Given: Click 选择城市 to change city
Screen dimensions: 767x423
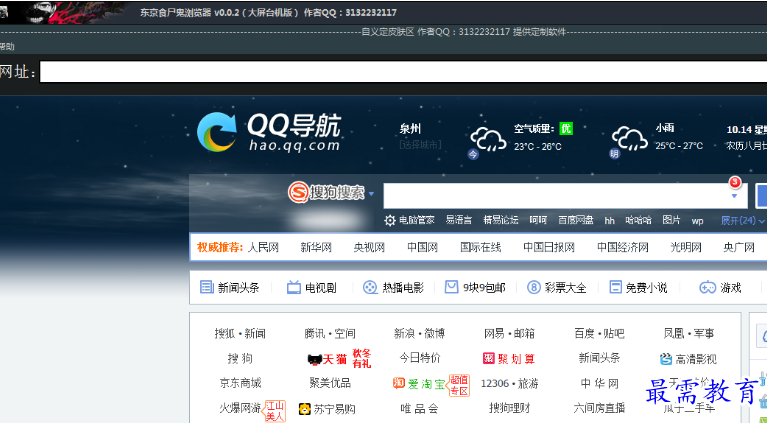Looking at the screenshot, I should pos(420,145).
